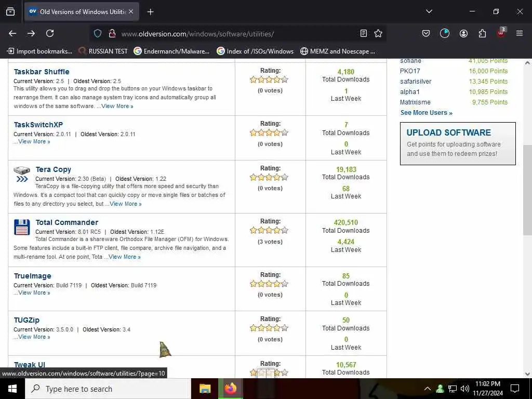Open the Windows Start menu

(x=12, y=389)
